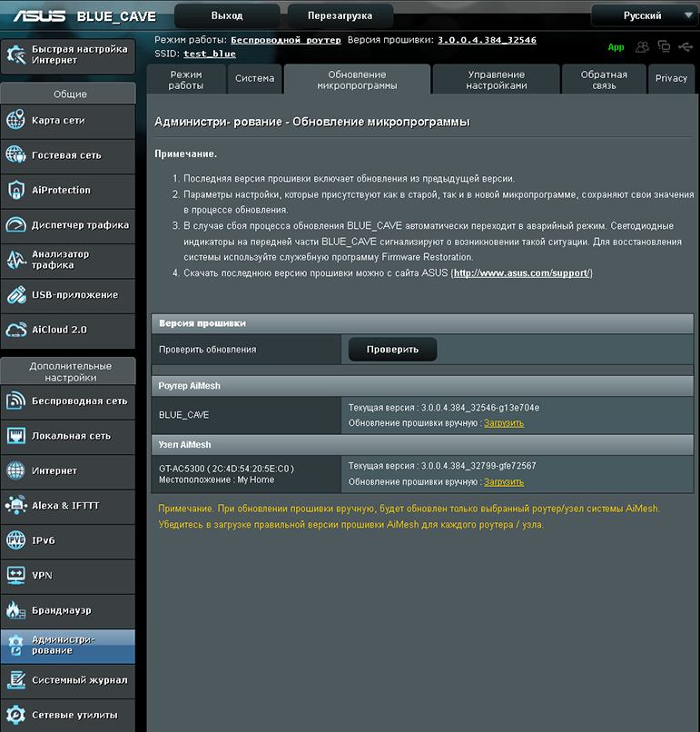Click the Проверить обновления label
700x732 pixels.
(208, 349)
